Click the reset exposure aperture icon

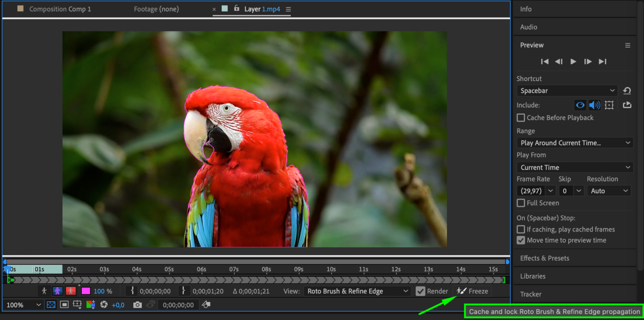coord(104,305)
